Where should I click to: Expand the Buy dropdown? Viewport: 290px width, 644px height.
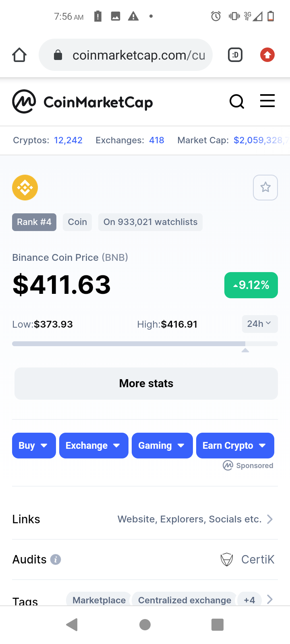pos(34,446)
